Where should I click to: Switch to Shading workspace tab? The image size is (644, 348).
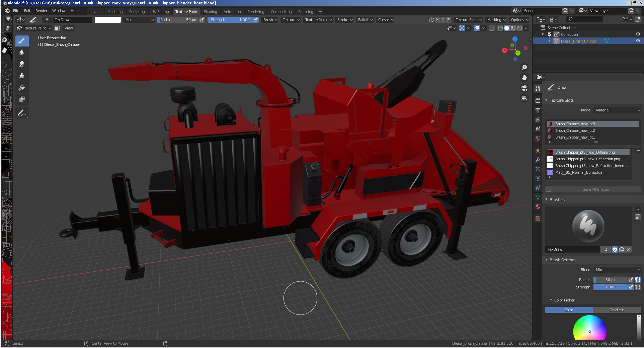coord(210,12)
